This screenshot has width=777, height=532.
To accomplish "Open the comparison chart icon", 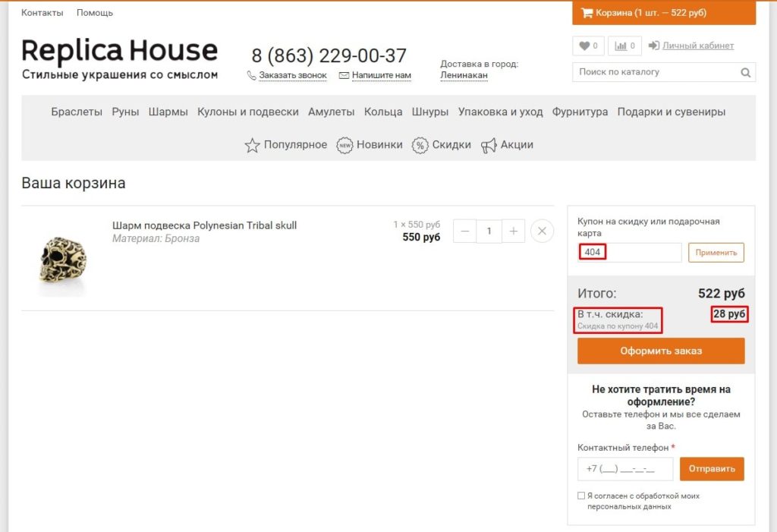I will [x=621, y=46].
